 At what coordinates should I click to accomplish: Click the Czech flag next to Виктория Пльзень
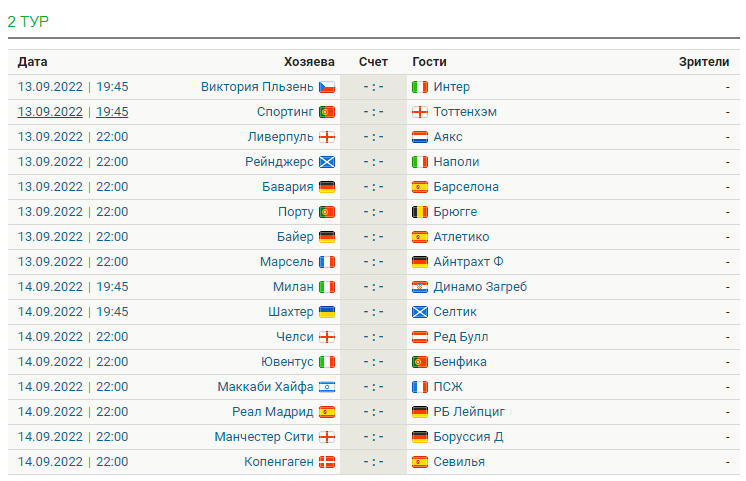pos(327,87)
